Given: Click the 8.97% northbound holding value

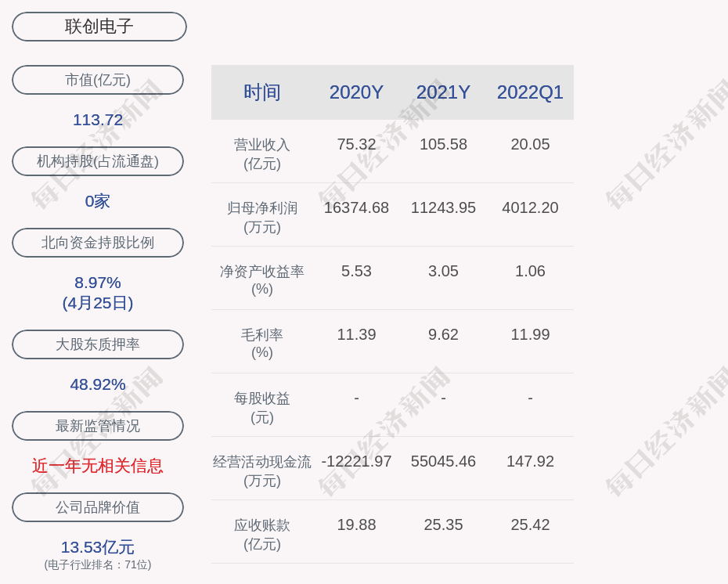Looking at the screenshot, I should [x=98, y=283].
